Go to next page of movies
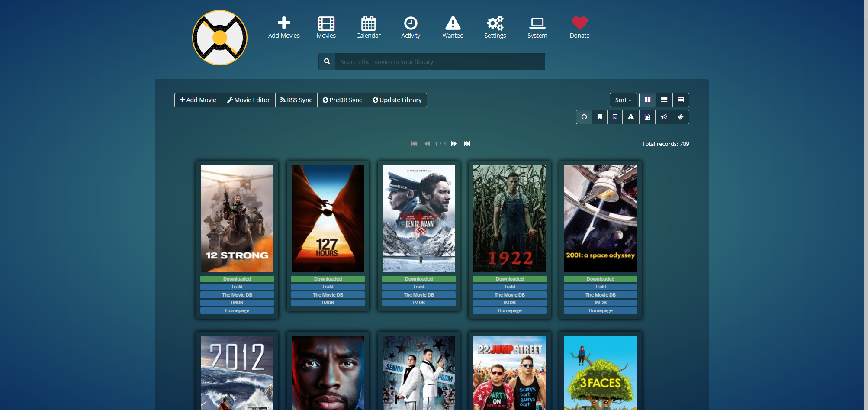Image resolution: width=868 pixels, height=410 pixels. [x=453, y=144]
